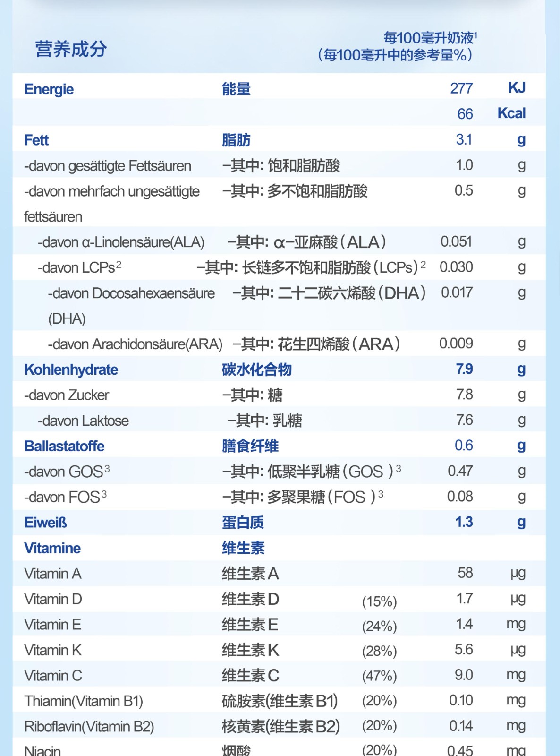
Task: Click the 维生素K Chinese label
Action: pyautogui.click(x=251, y=651)
